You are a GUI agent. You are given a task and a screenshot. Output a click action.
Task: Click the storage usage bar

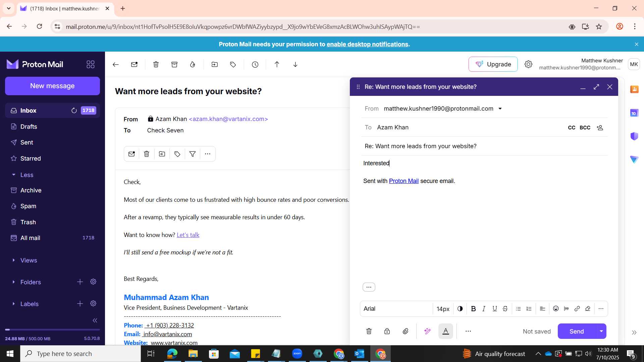52,330
